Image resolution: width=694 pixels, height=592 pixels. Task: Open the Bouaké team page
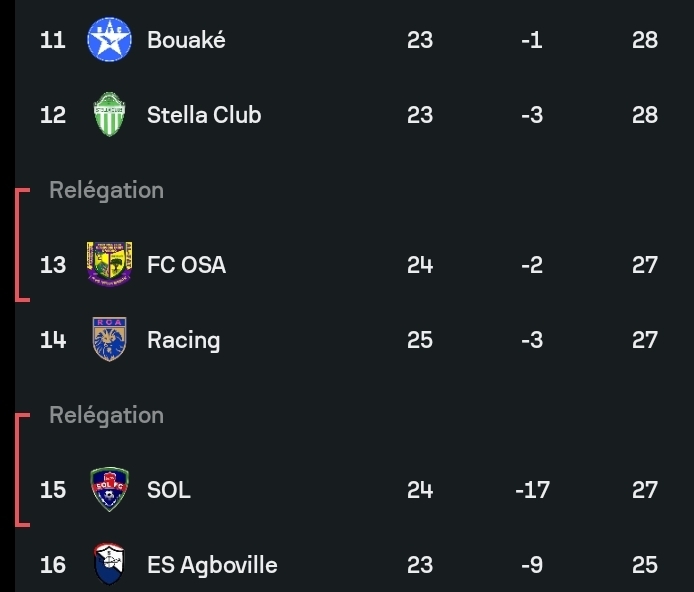(186, 40)
